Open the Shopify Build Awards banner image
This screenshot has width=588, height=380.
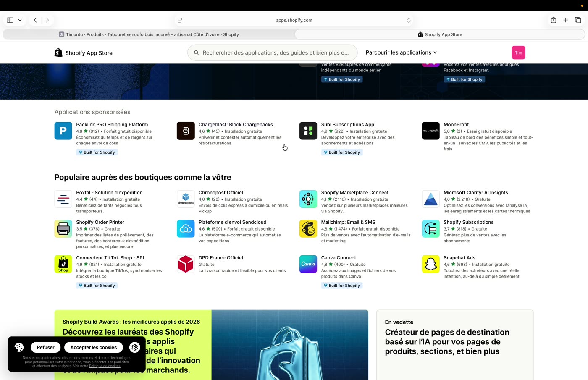tap(290, 345)
